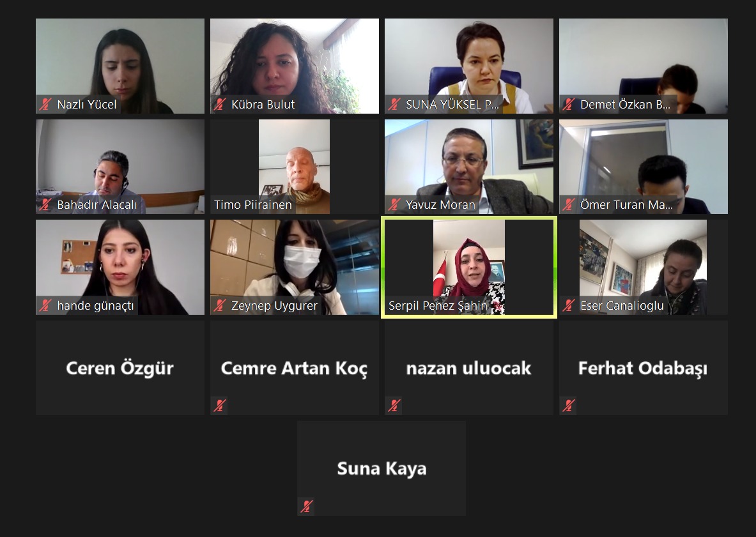Click muted mic icon next to Bahadır Alacalı
This screenshot has width=756, height=537.
point(45,205)
